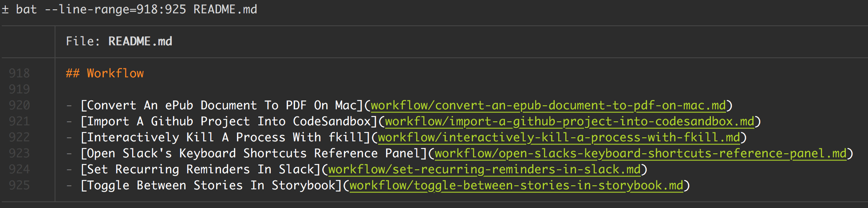This screenshot has height=208, width=868.
Task: Select line number 918 in the gutter
Action: (20, 73)
